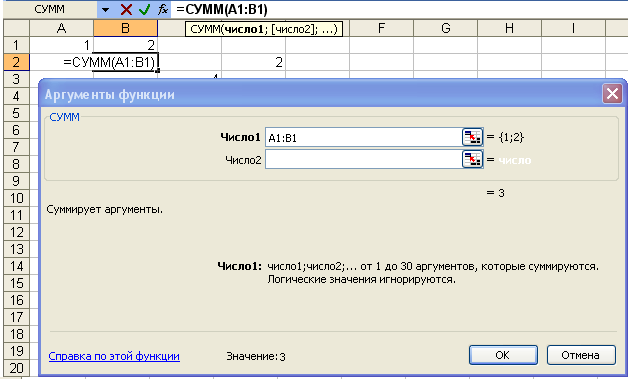628x379 pixels.
Task: Click cell B1 containing 2
Action: 125,45
